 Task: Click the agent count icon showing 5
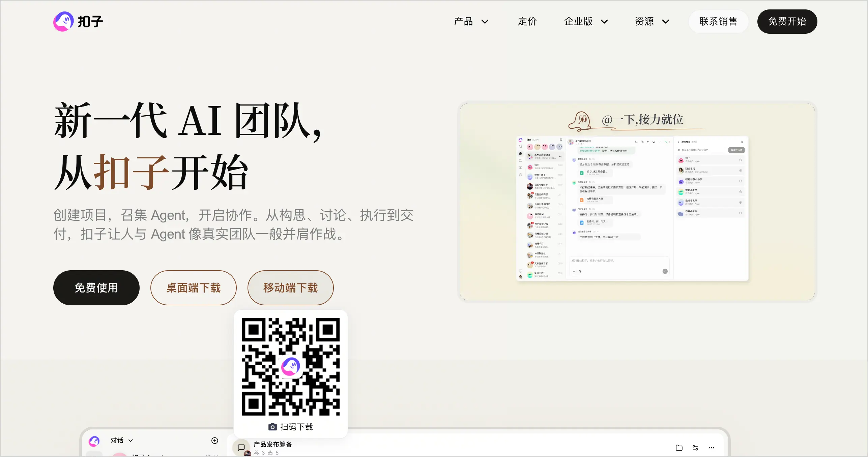click(270, 453)
